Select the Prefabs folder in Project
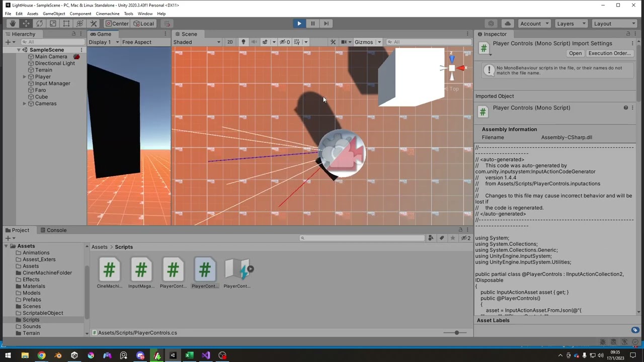The width and height of the screenshot is (644, 362). 32,300
